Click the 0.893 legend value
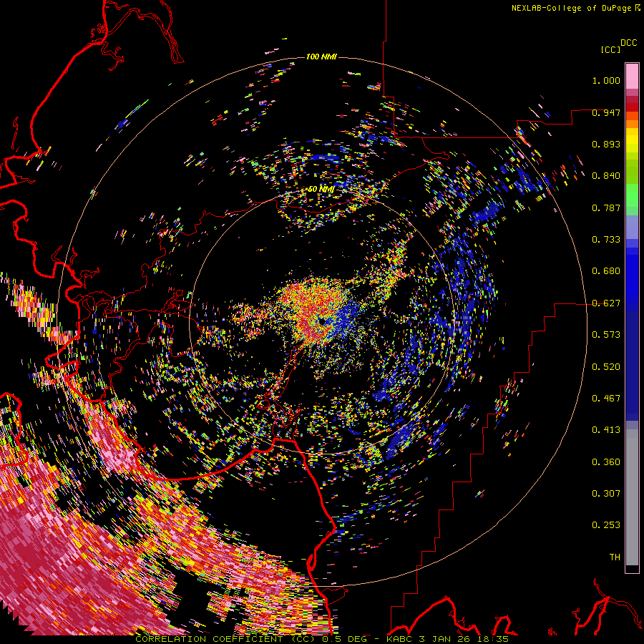 click(x=606, y=144)
